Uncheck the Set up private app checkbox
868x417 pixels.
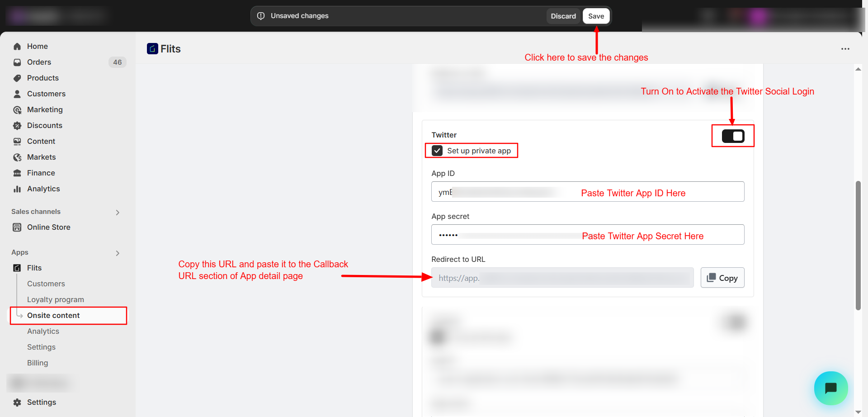[x=437, y=151]
